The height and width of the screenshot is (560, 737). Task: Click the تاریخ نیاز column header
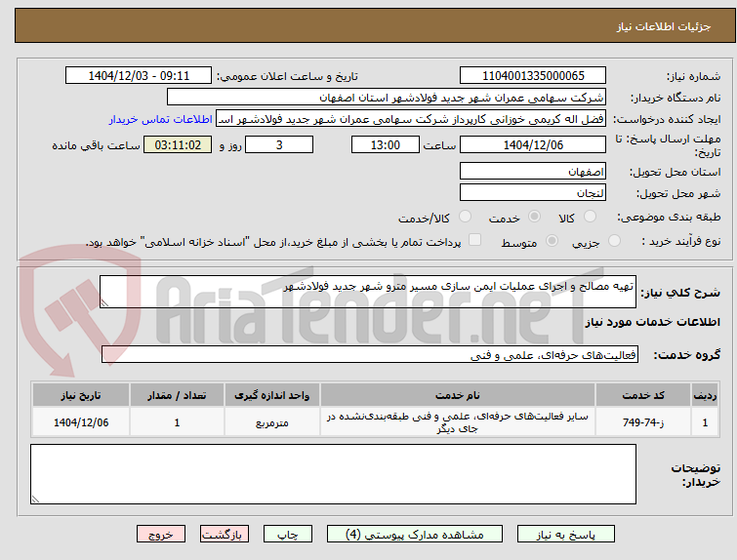pos(81,395)
